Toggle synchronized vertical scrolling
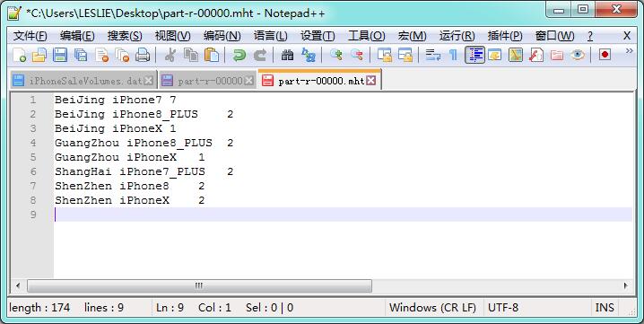The width and height of the screenshot is (644, 324). point(385,55)
